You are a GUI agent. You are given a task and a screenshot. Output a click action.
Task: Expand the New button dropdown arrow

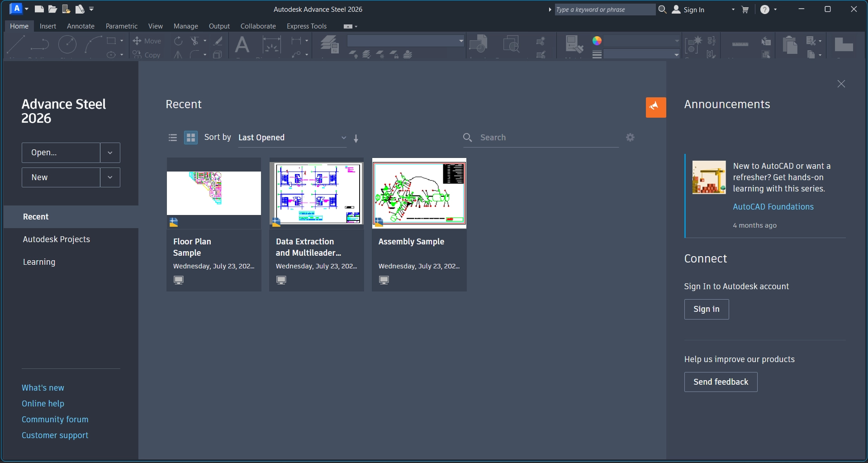110,177
